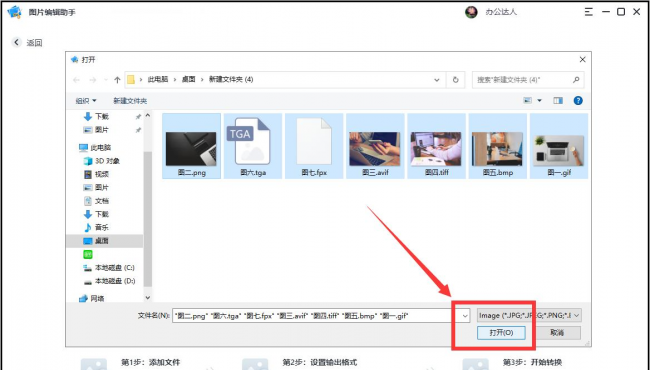Open help with the blue question icon
This screenshot has height=370, width=650.
click(578, 100)
